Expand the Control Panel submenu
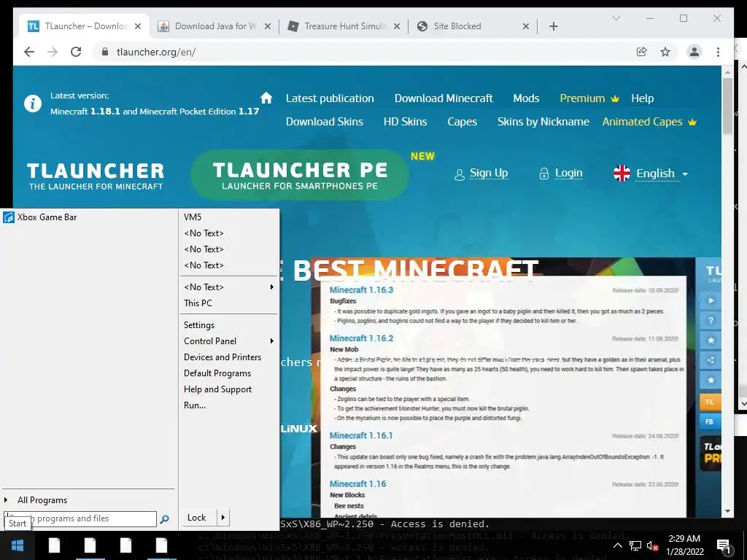Viewport: 747px width, 560px height. 272,341
